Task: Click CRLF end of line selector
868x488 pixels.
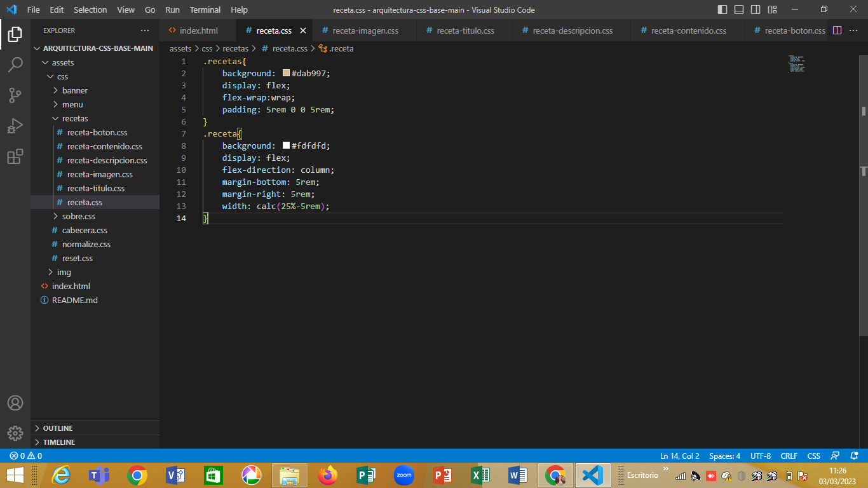Action: 789,456
